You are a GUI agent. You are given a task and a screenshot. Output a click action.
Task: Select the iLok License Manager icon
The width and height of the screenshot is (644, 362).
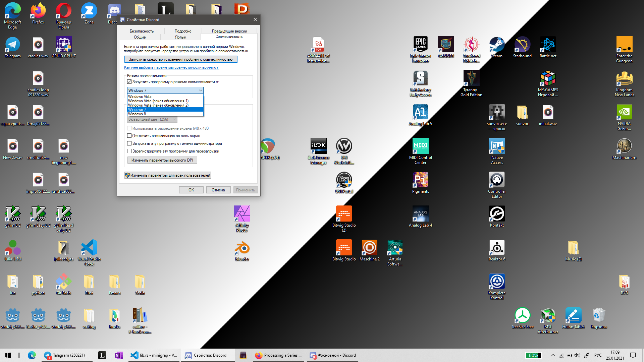pos(318,152)
